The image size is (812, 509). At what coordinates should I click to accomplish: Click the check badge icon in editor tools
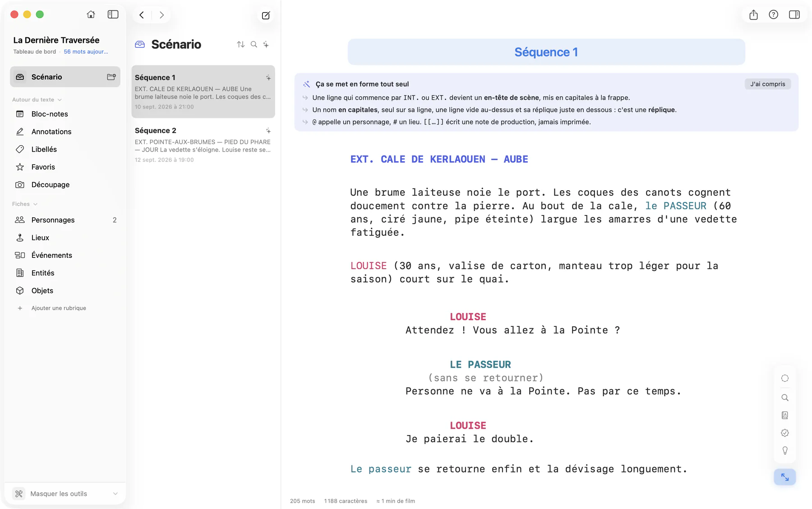(785, 433)
